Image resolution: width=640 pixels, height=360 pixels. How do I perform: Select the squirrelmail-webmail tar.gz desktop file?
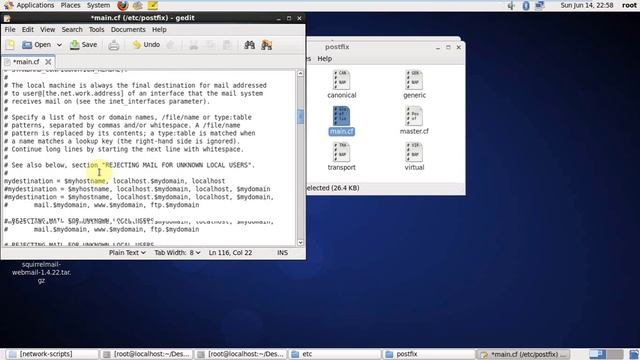(41, 272)
